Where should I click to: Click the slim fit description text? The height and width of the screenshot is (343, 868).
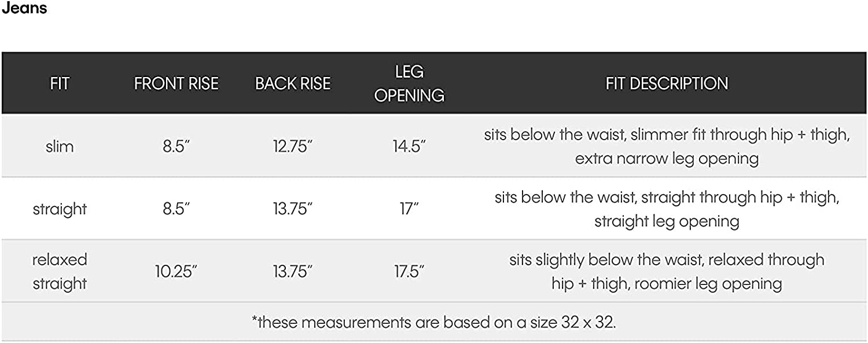pos(667,146)
